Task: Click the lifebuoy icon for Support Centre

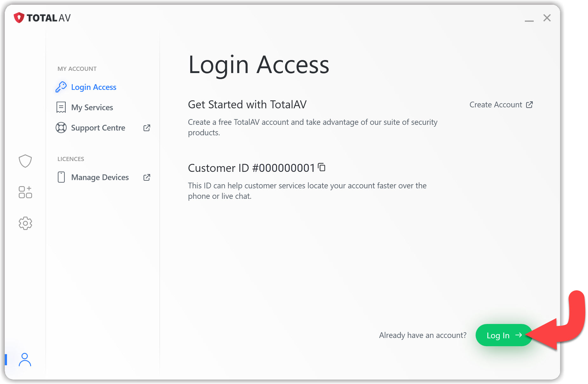Action: point(61,128)
